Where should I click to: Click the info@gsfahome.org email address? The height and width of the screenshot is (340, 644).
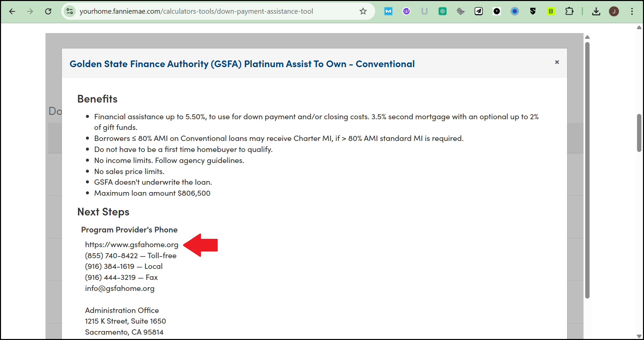click(x=120, y=289)
